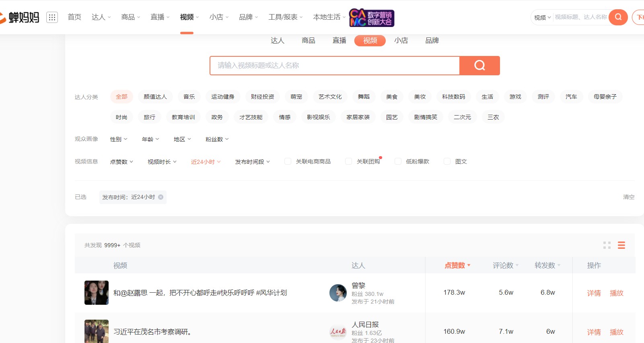Select 科技数码 category
Screen dimensions: 644x343
[453, 97]
